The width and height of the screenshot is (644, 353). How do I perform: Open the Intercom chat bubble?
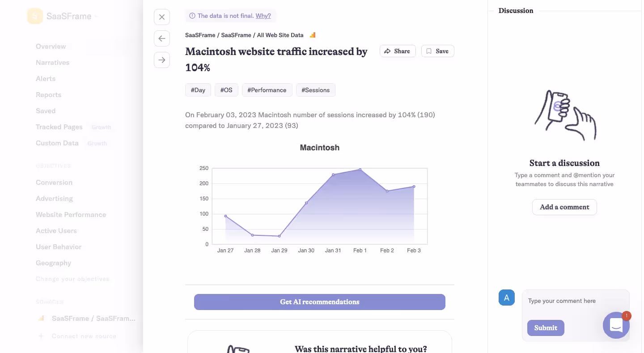[x=616, y=325]
